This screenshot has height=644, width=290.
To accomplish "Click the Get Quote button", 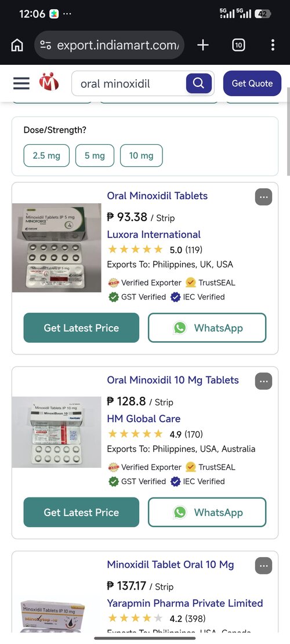I will coord(252,83).
